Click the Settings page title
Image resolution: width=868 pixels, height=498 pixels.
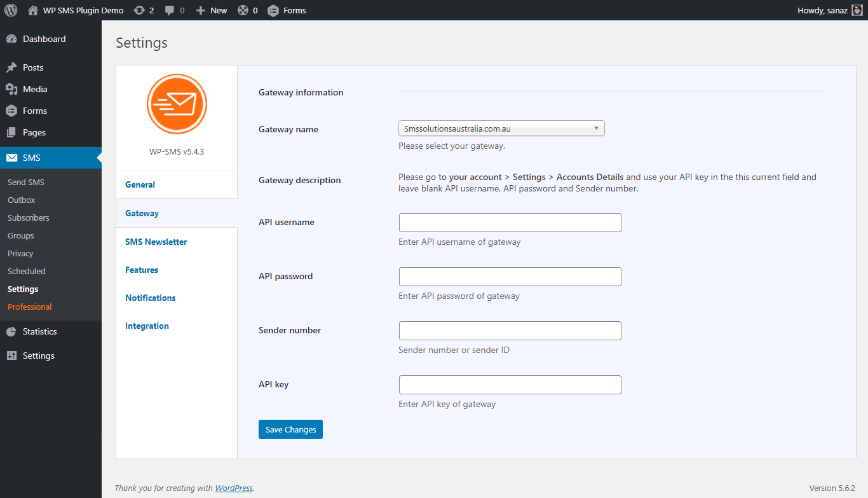(142, 43)
